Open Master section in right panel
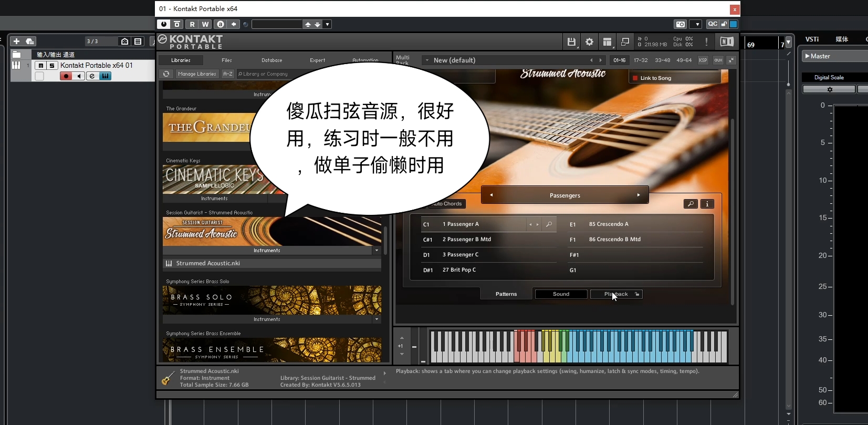Screen dimensions: 868x425 (x=834, y=56)
